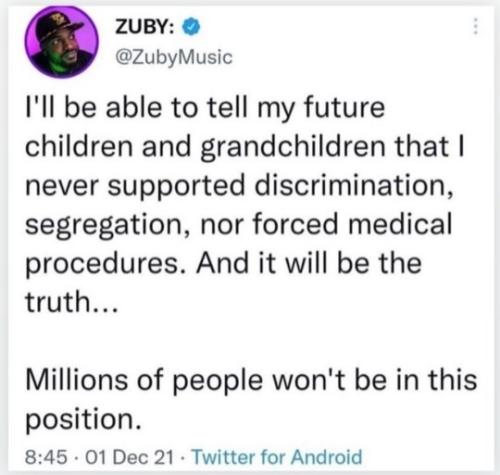Viewport: 500px width, 475px height.
Task: Click the phrase "And it will be the"
Action: click(309, 263)
